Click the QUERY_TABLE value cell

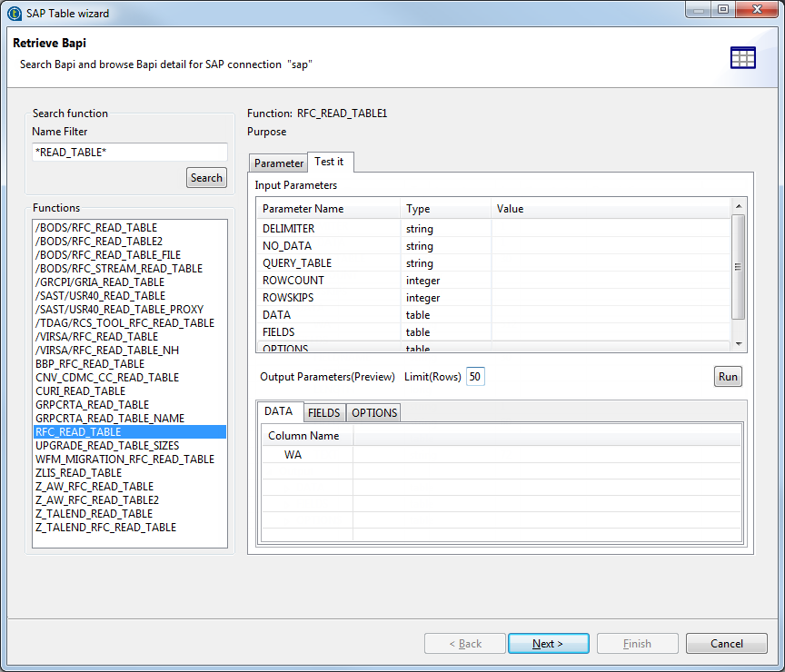pyautogui.click(x=609, y=263)
